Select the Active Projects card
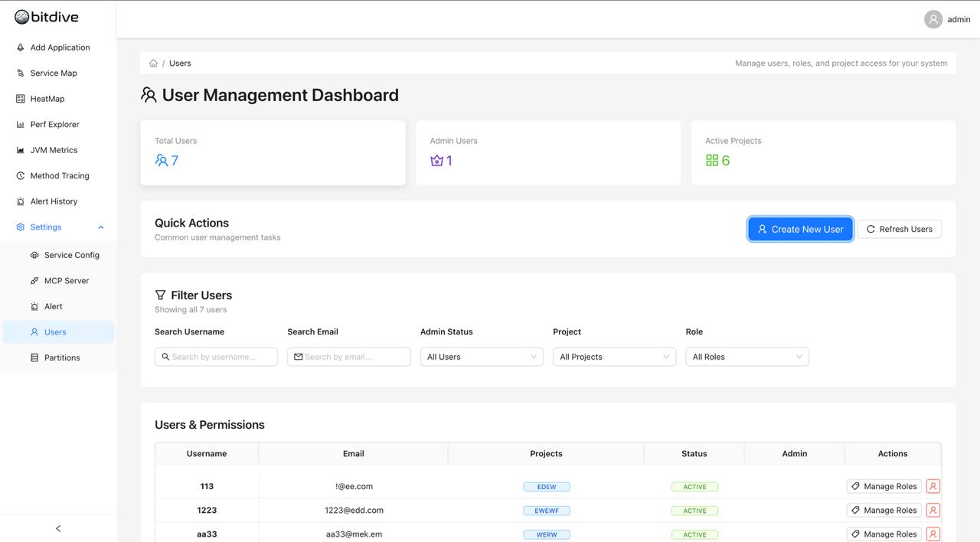980x542 pixels. click(823, 152)
